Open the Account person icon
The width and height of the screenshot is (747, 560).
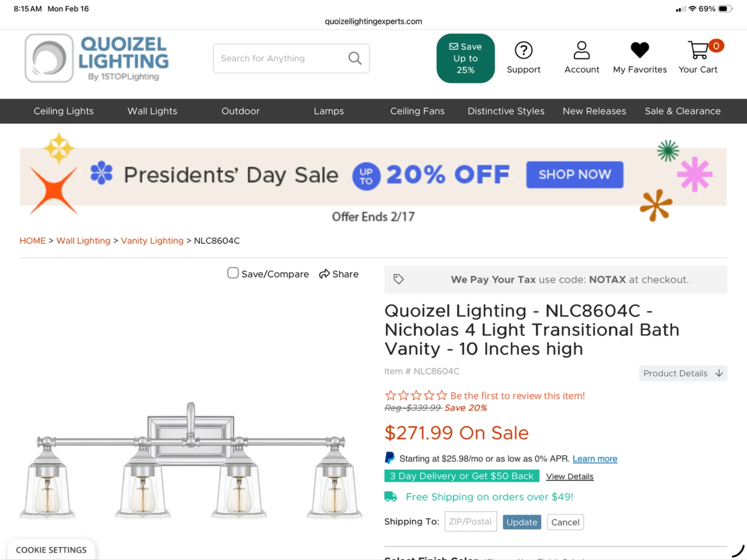pyautogui.click(x=581, y=50)
